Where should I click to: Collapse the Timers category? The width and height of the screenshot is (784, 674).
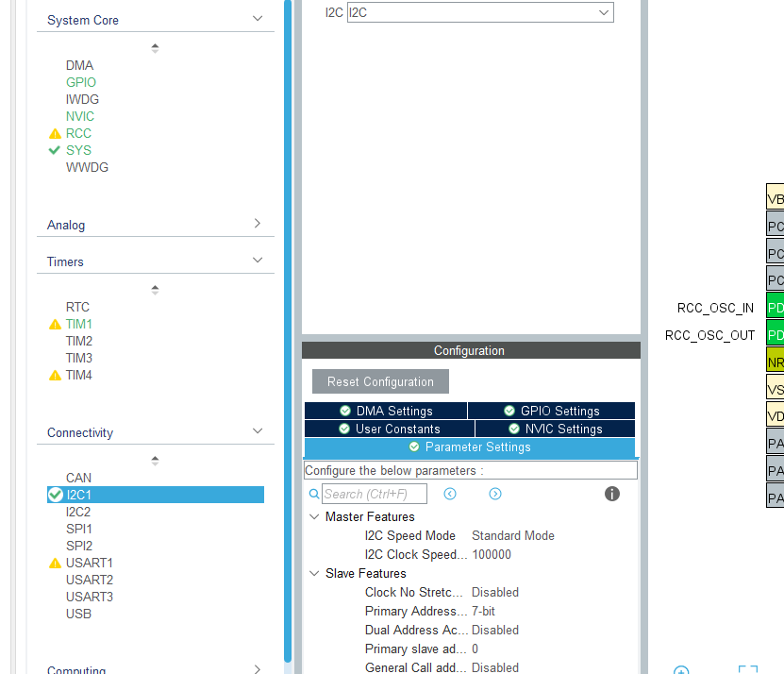[258, 261]
